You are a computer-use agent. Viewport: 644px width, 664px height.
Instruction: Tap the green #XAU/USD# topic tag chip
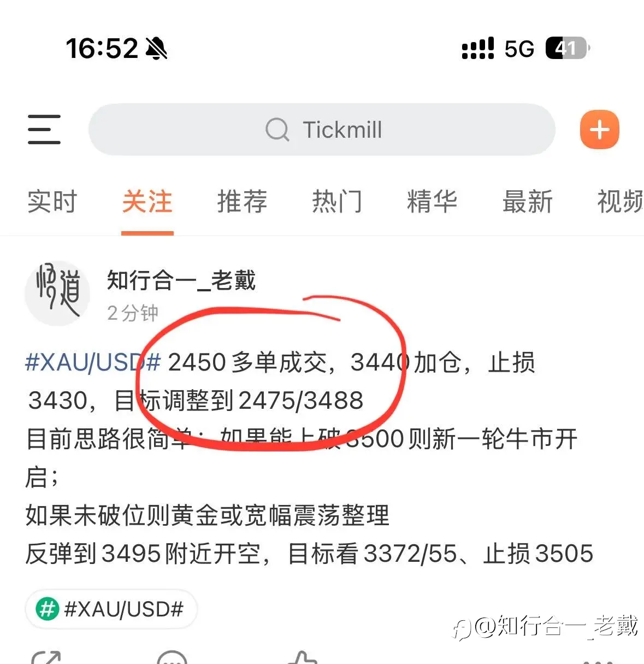111,609
